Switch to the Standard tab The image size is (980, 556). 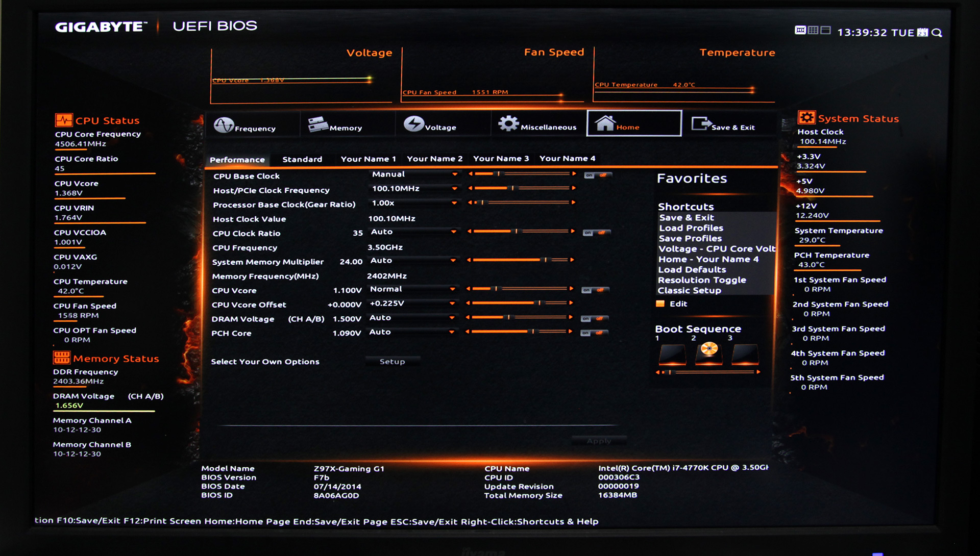click(x=302, y=159)
